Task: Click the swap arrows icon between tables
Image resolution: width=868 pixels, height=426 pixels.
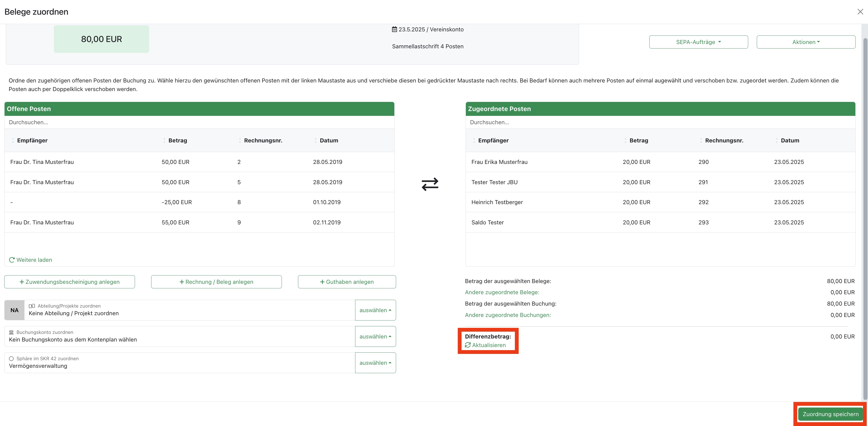Action: (430, 184)
